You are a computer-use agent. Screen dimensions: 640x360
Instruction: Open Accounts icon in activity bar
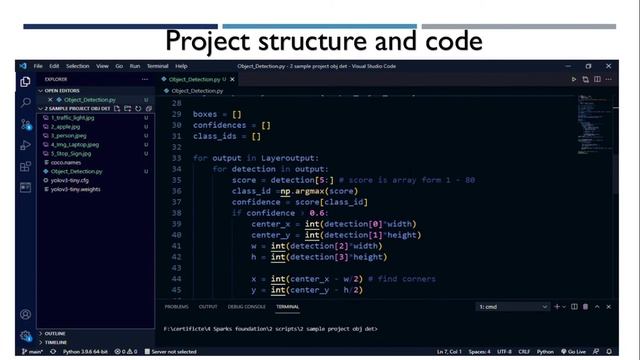pos(25,314)
